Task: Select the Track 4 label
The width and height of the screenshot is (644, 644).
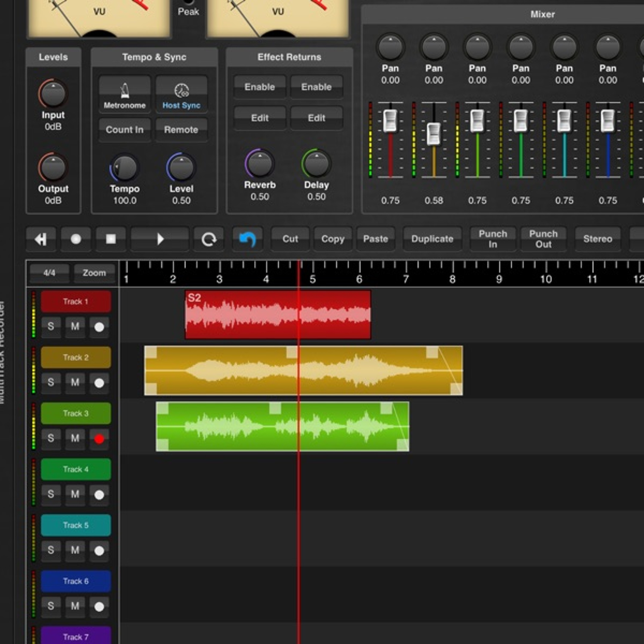Action: (76, 469)
